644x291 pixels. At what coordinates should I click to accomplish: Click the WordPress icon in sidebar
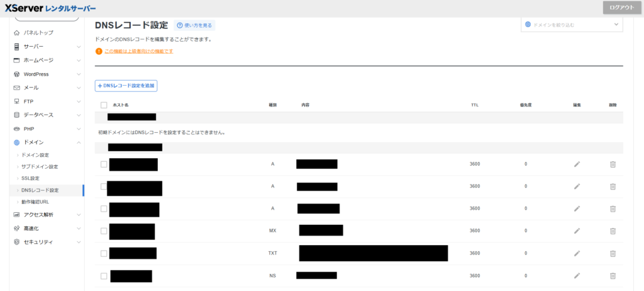point(16,74)
